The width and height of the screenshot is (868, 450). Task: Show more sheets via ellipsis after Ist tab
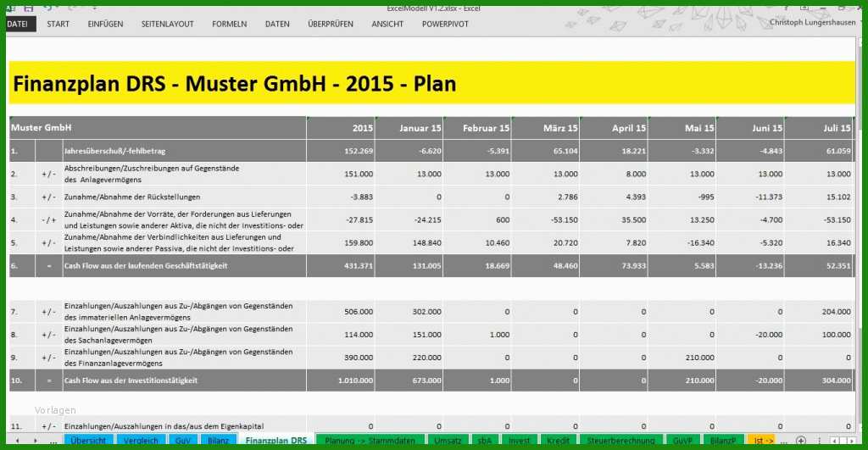click(x=784, y=442)
